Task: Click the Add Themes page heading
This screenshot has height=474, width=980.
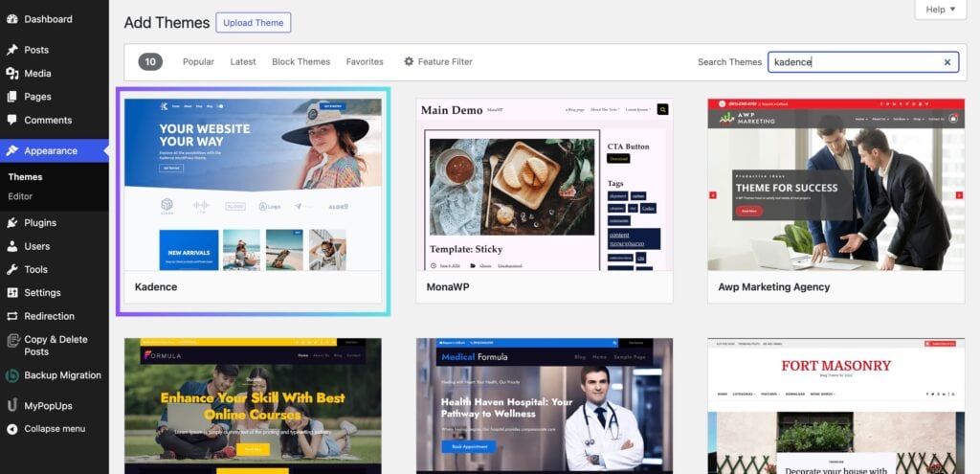Action: pos(167,23)
